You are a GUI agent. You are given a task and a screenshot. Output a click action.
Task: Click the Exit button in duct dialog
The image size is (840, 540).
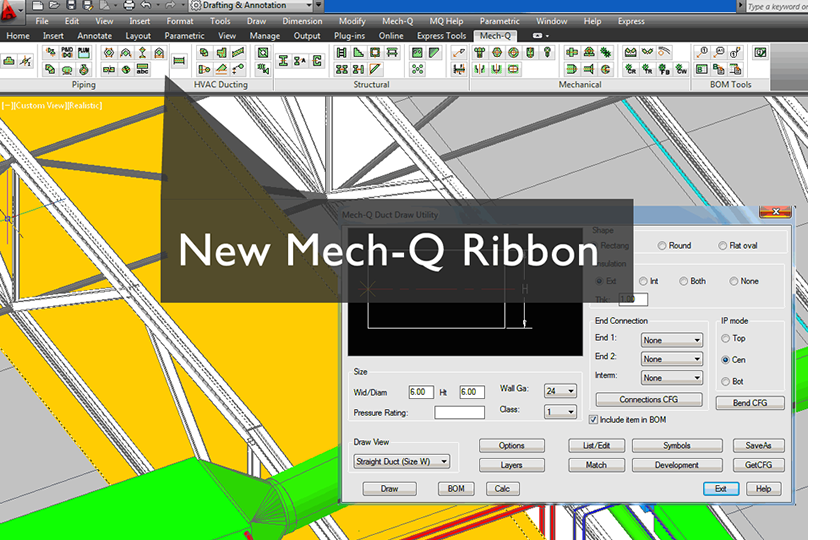[721, 489]
